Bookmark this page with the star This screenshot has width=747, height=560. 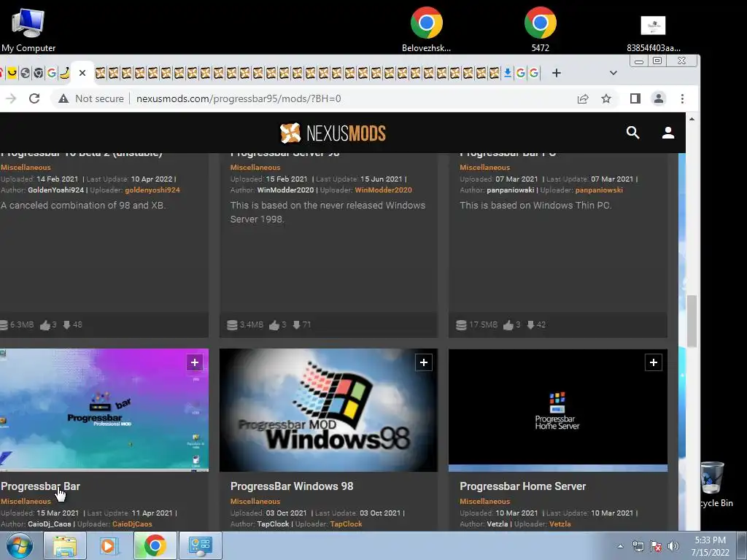coord(606,98)
